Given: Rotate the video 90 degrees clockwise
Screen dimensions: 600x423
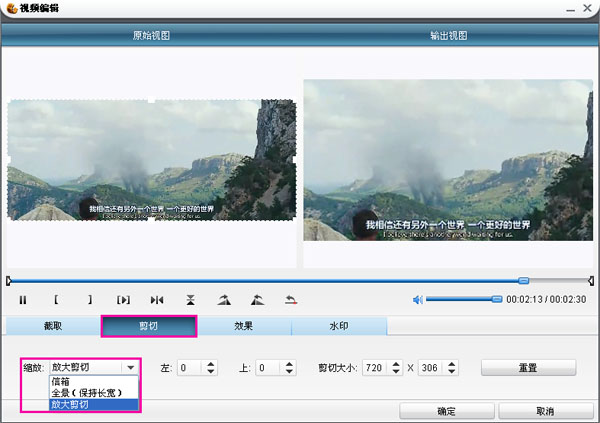Looking at the screenshot, I should pos(224,300).
